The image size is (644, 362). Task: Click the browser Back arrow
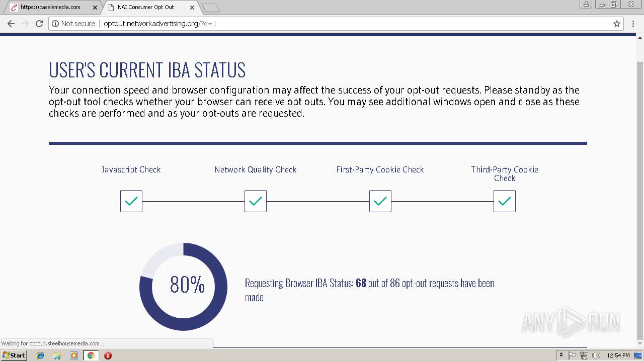coord(11,24)
